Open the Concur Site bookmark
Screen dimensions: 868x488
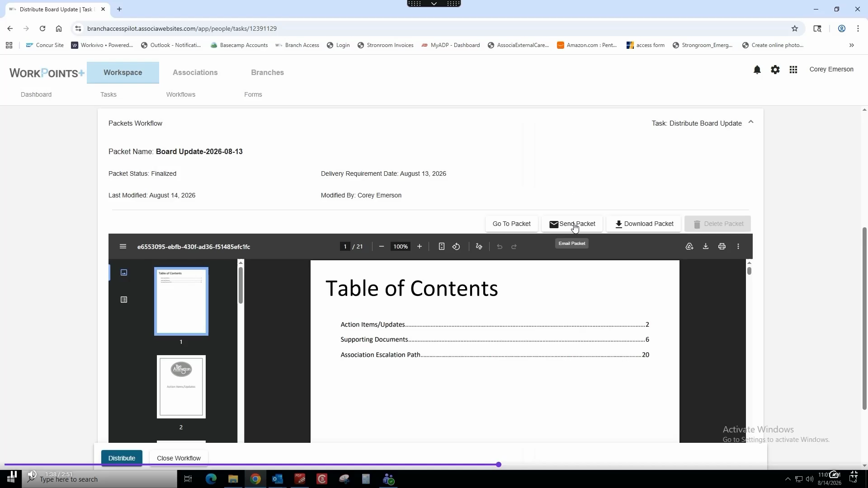click(45, 45)
